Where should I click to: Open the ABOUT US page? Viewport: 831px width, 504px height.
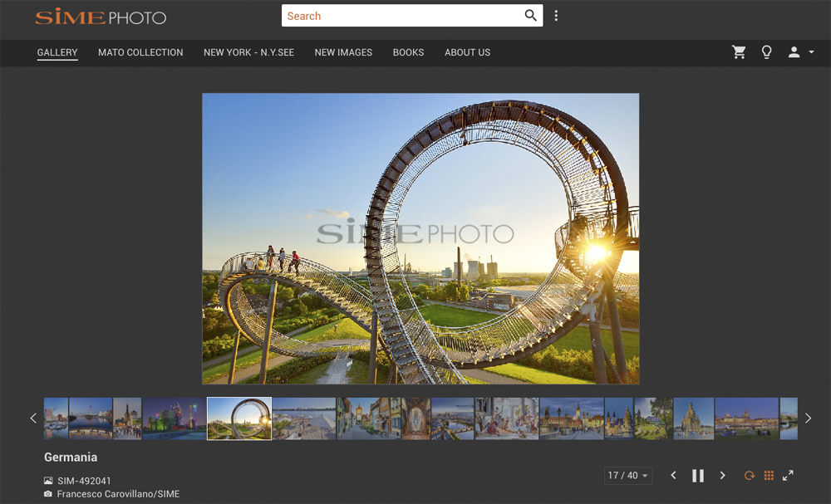tap(467, 52)
